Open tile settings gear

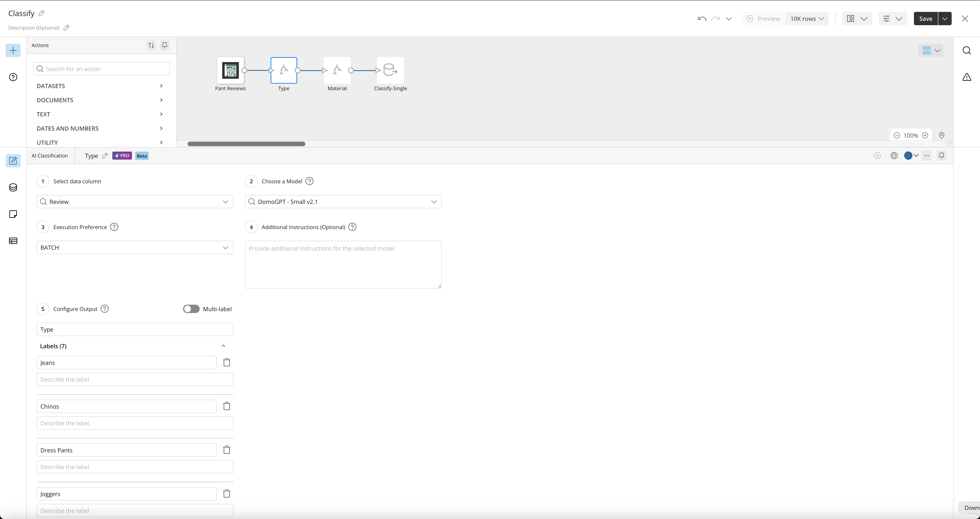point(894,156)
